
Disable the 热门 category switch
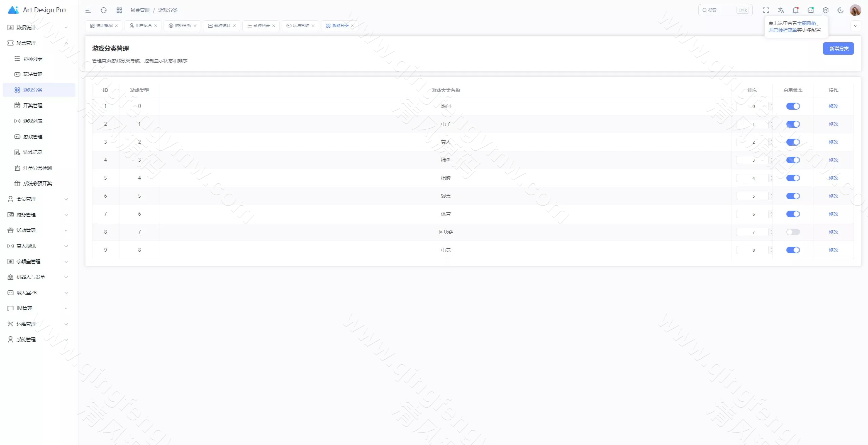tap(793, 106)
